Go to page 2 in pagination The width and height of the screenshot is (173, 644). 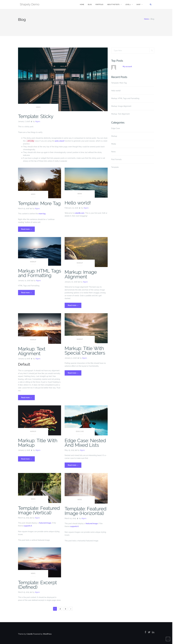tap(60, 609)
